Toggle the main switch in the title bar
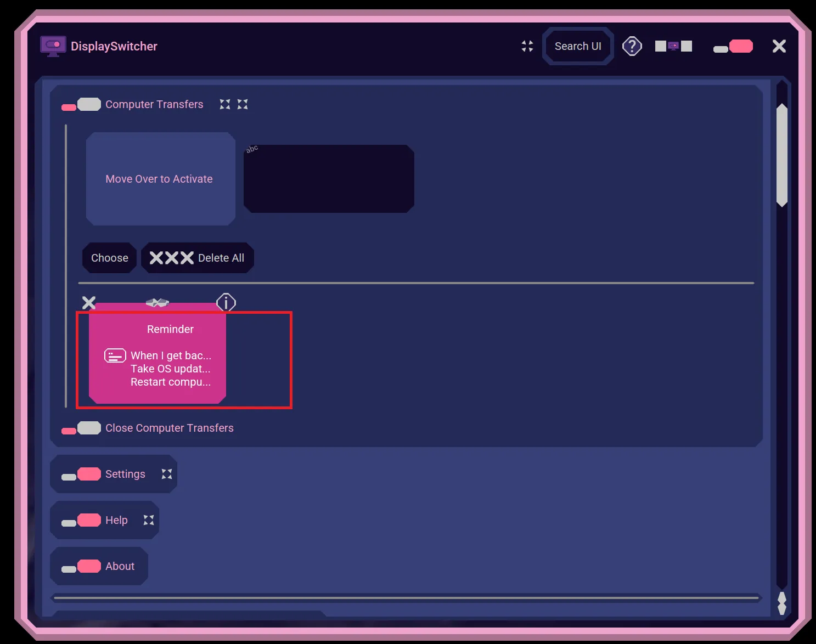816x644 pixels. [x=733, y=47]
